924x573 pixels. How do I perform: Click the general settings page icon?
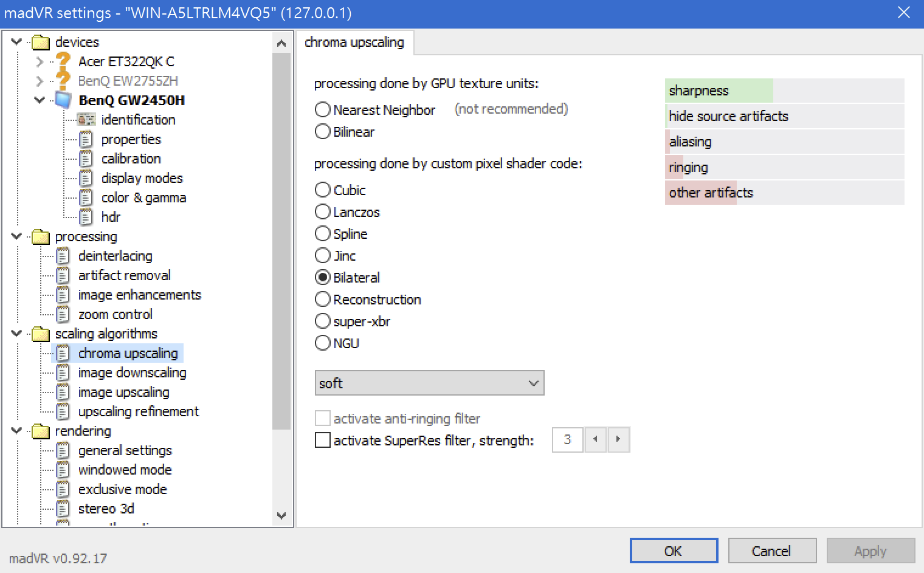point(63,450)
